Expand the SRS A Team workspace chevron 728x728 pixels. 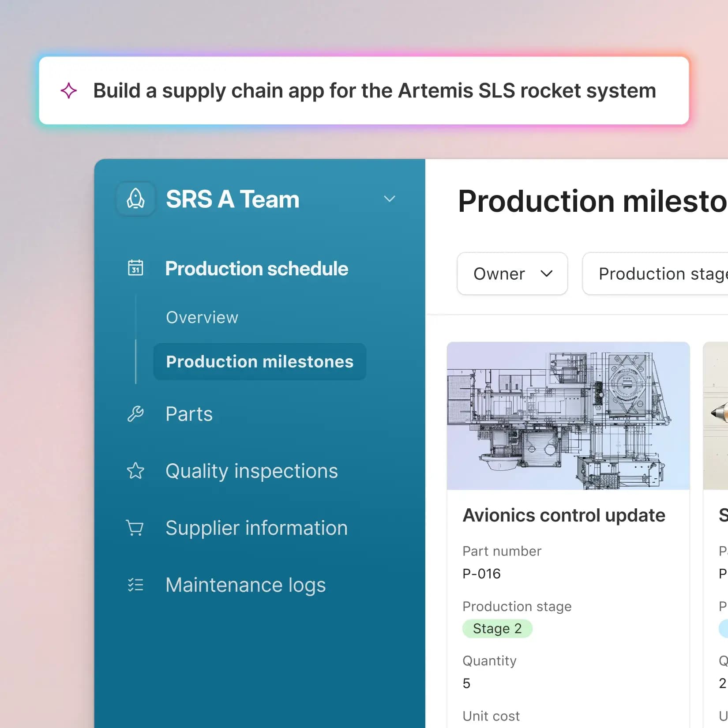click(x=389, y=199)
